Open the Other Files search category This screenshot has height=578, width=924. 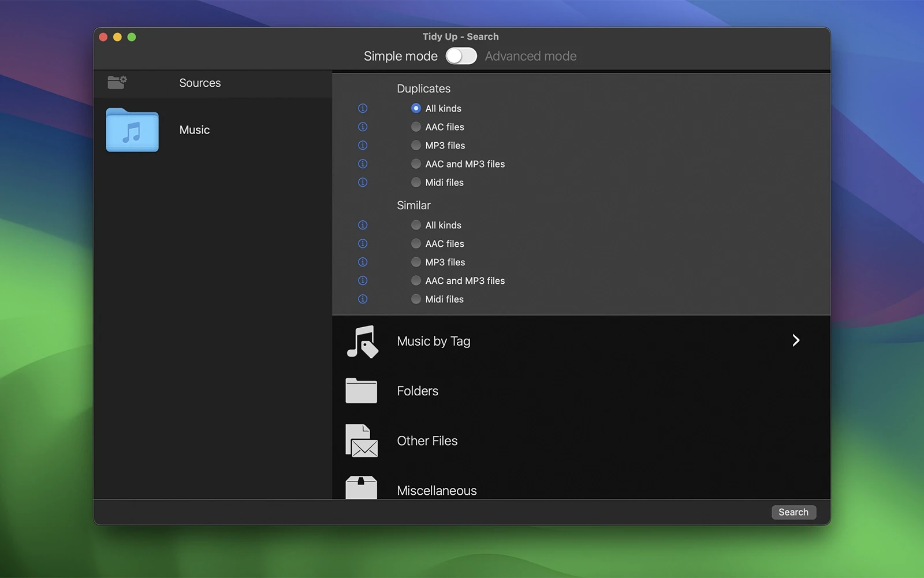[427, 441]
